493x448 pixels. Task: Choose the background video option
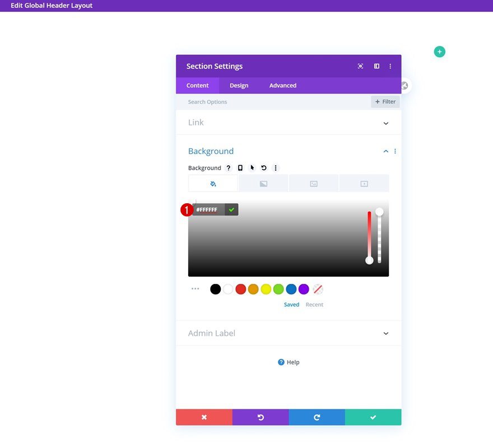coord(364,183)
